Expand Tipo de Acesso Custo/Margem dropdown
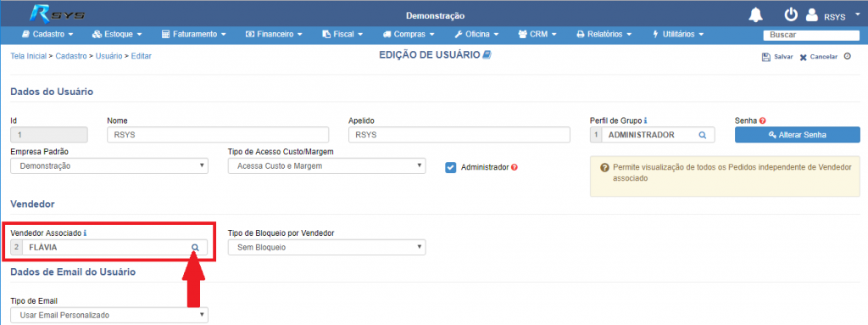 [326, 165]
